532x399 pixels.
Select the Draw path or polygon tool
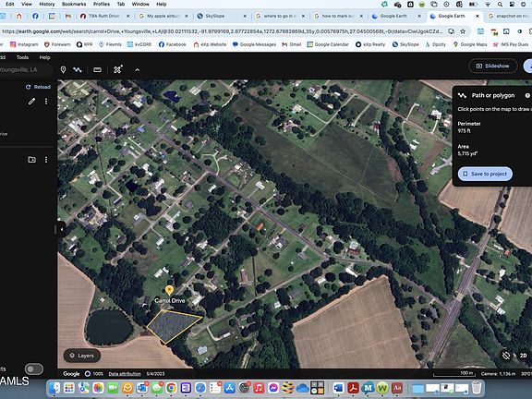(78, 70)
